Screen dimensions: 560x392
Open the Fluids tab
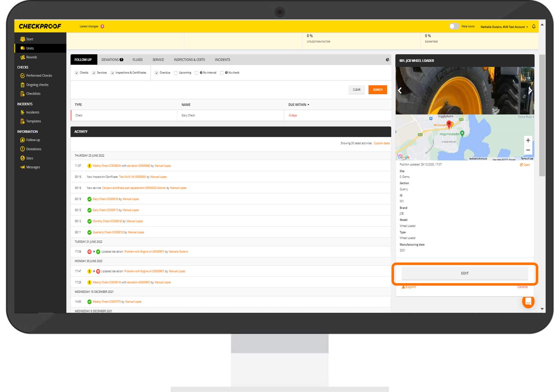(x=137, y=60)
